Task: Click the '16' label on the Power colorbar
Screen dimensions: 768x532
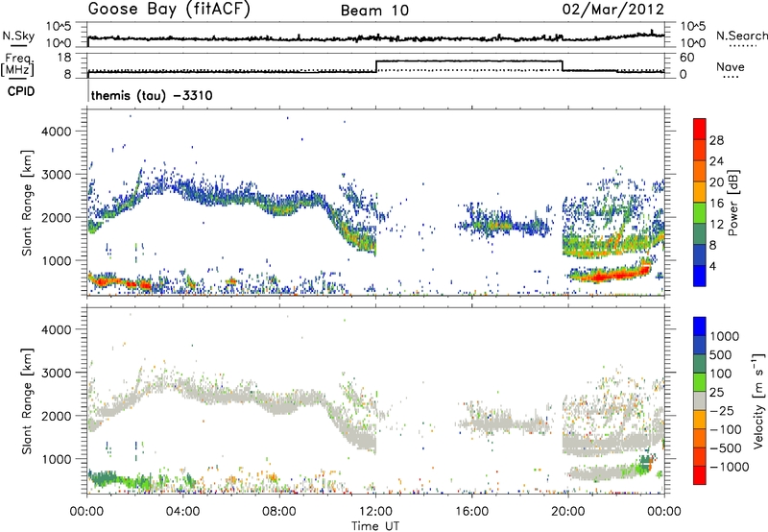Action: 716,204
